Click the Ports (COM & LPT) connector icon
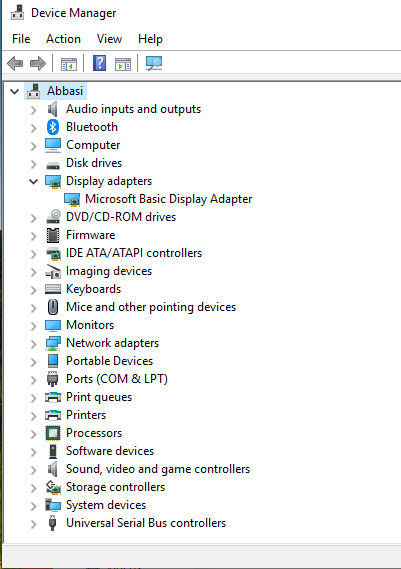The height and width of the screenshot is (569, 401). point(53,379)
